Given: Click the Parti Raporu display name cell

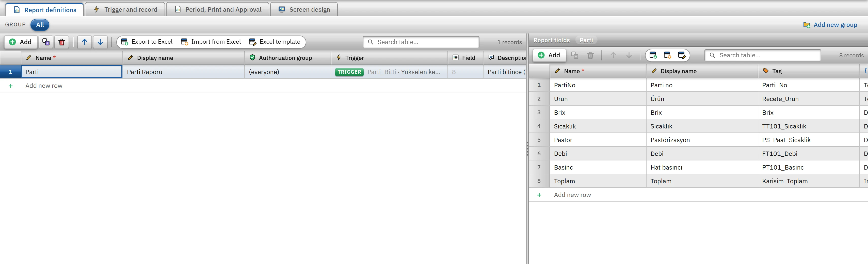Looking at the screenshot, I should 184,72.
